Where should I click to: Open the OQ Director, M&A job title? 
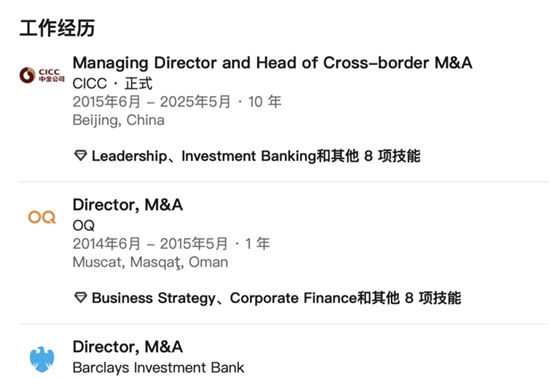coord(128,205)
